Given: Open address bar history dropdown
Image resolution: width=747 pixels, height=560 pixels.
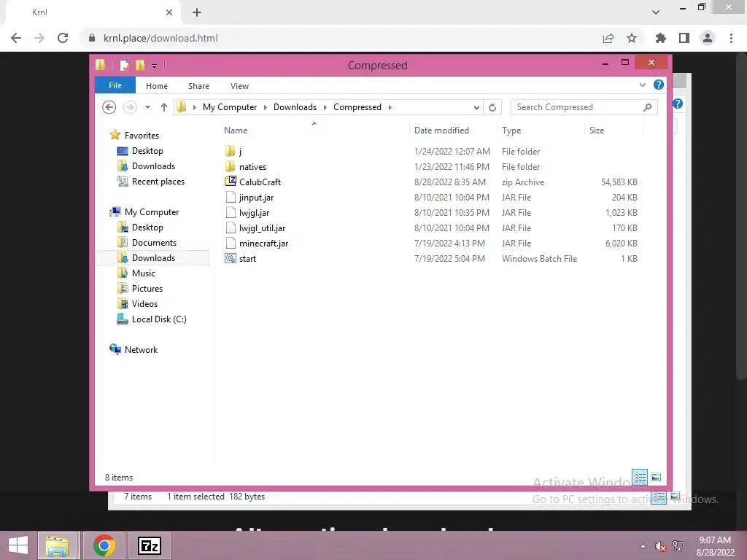Looking at the screenshot, I should pyautogui.click(x=476, y=108).
